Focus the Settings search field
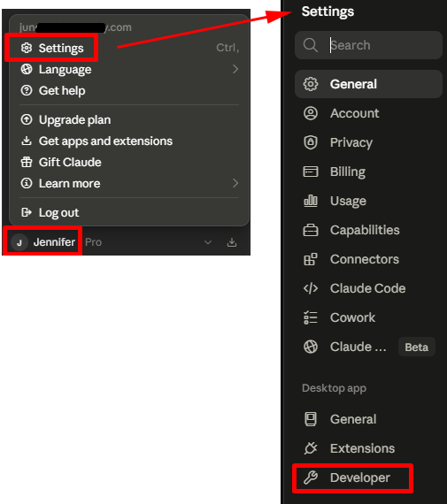Screen dimensions: 447x504 [368, 45]
